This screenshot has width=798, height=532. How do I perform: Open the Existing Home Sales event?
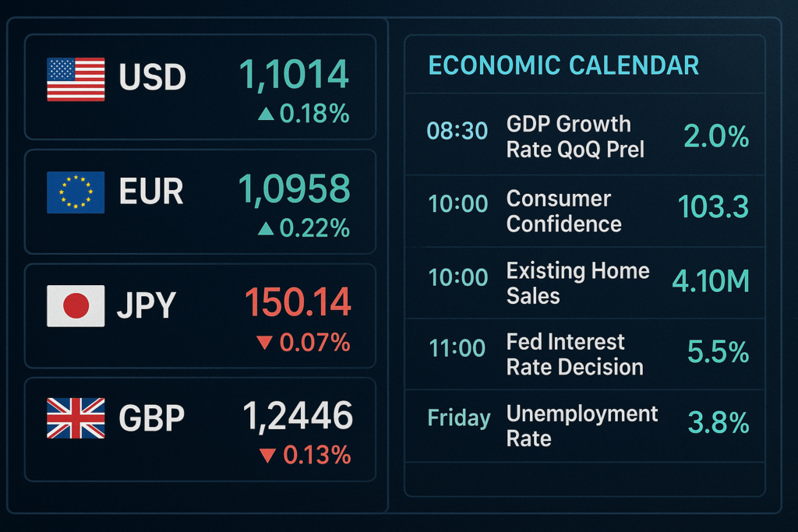[577, 283]
